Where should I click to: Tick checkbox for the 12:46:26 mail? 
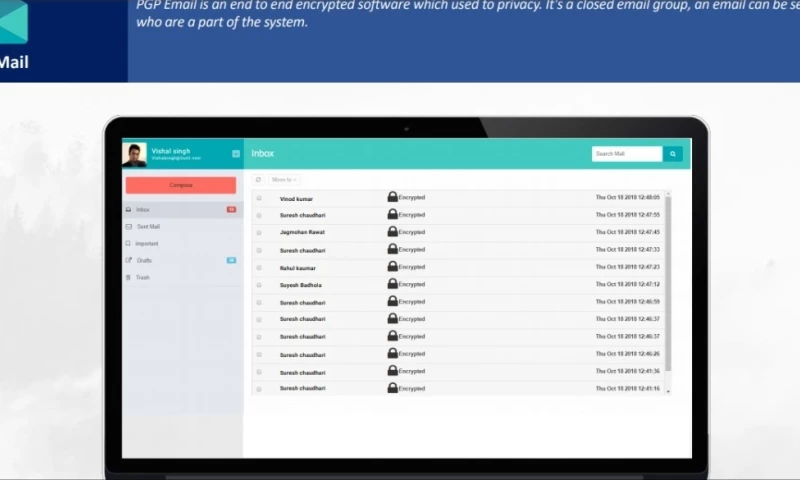[259, 354]
